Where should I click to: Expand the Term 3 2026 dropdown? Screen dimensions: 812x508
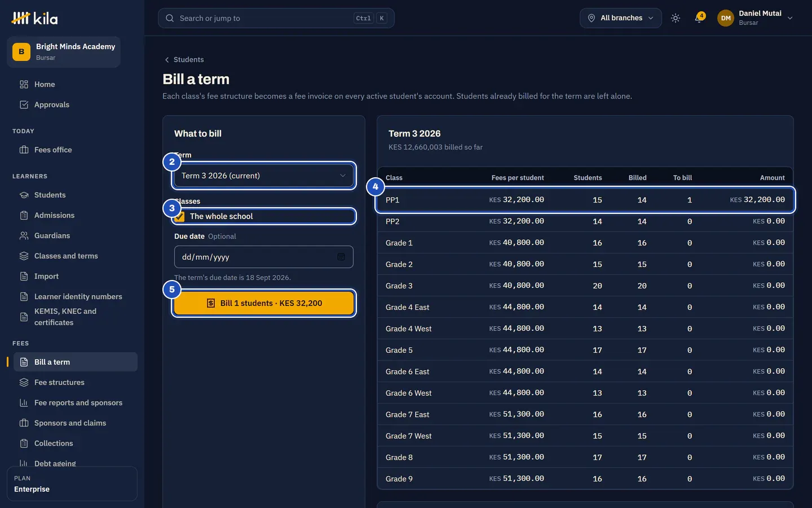tap(264, 176)
